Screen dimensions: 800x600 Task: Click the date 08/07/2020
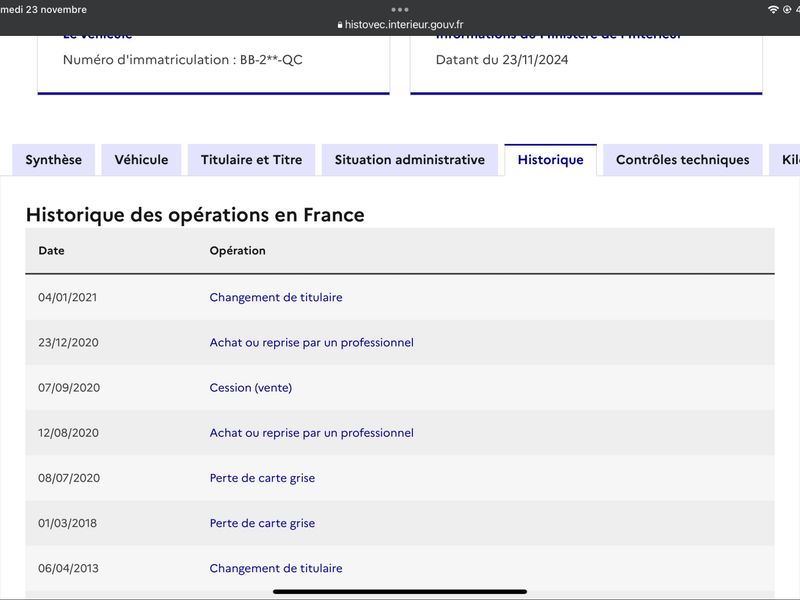69,478
